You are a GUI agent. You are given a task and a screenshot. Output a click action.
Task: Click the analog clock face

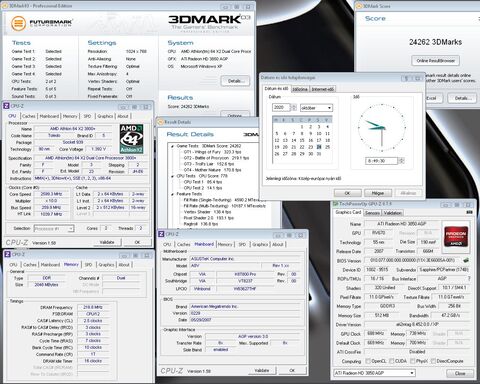pyautogui.click(x=382, y=128)
